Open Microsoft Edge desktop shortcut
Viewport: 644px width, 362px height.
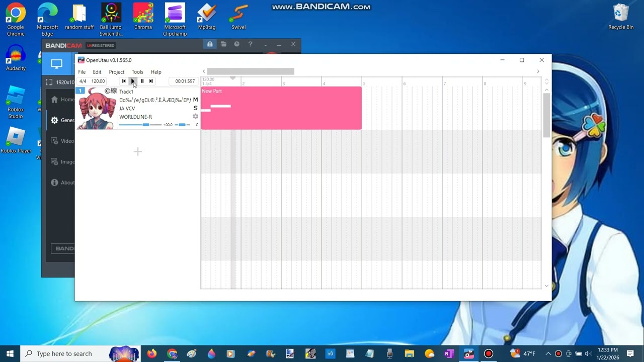tap(47, 20)
